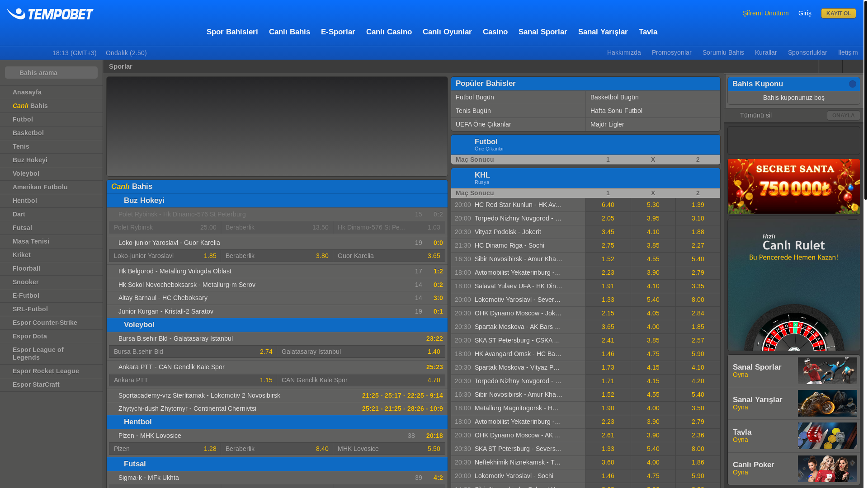Expand Junior Kurgan - Kristall-2 Saratov match
This screenshot has width=868, height=488.
[277, 311]
